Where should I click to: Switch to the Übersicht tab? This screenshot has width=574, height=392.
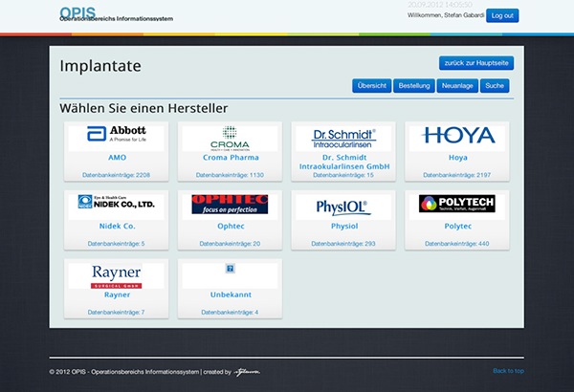tap(372, 86)
